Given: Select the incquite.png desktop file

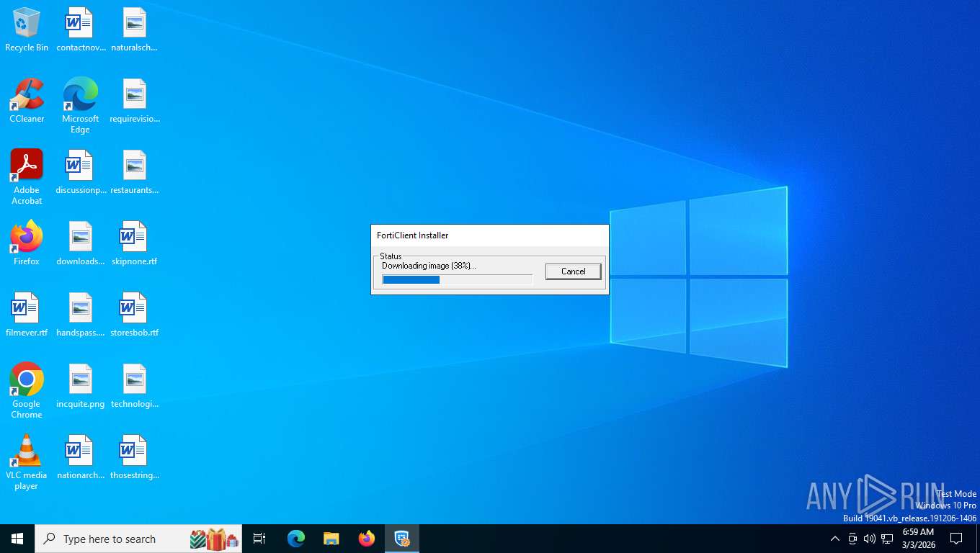Looking at the screenshot, I should (81, 387).
